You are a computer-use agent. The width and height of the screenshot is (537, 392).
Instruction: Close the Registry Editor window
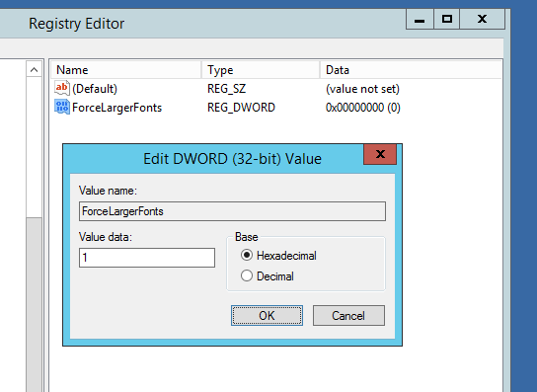[482, 19]
